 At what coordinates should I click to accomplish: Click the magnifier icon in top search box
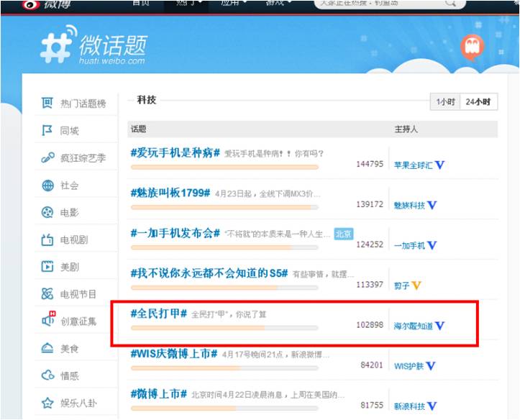click(450, 3)
